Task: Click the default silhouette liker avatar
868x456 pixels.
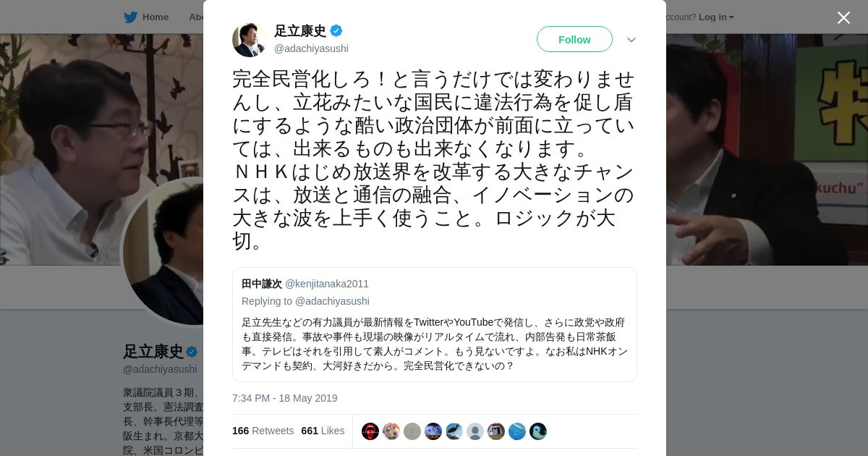Action: click(x=475, y=431)
